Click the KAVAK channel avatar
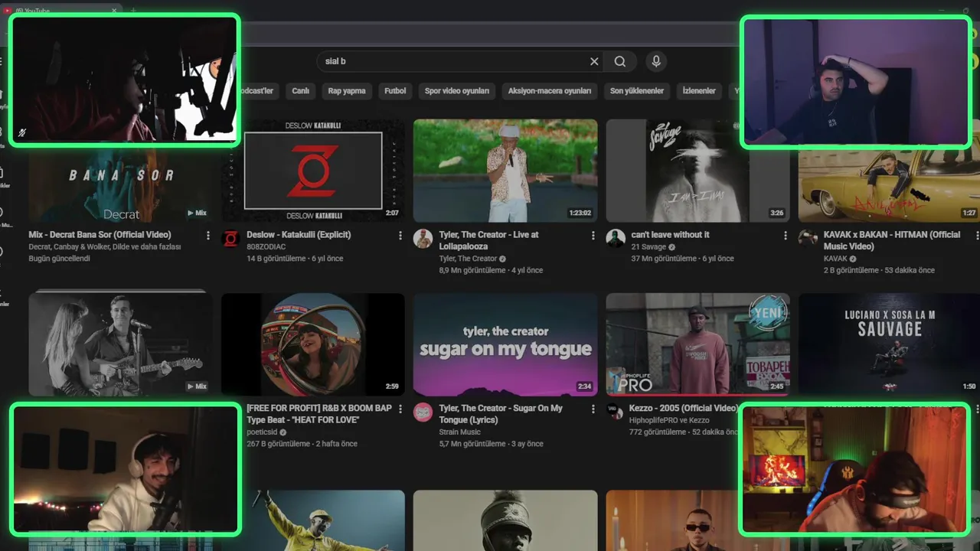980x551 pixels. coord(808,239)
